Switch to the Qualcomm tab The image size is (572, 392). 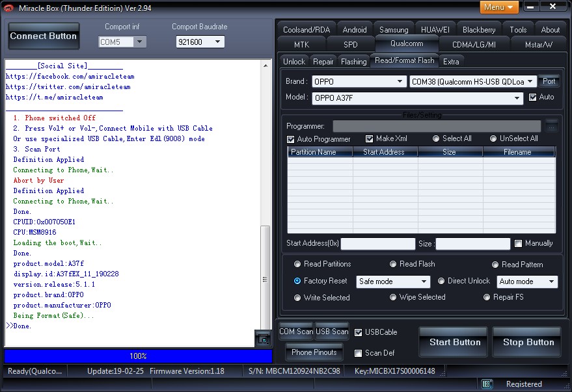[x=407, y=44]
